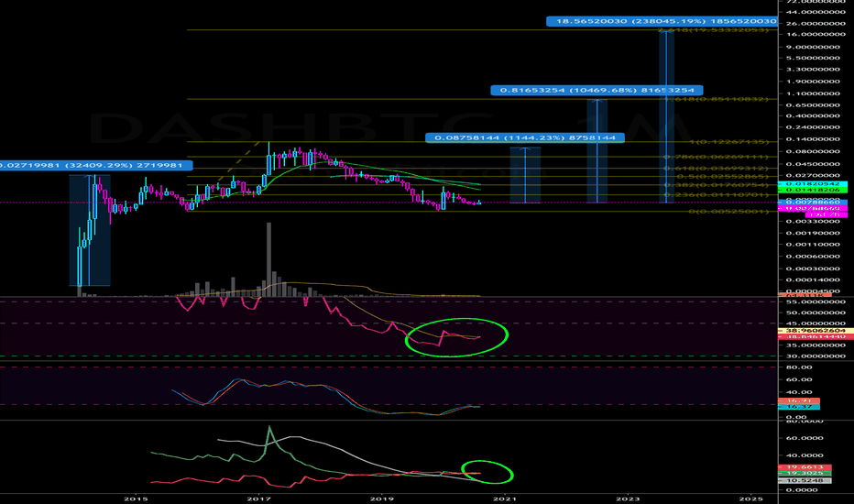Click the orange 16.91 stochastic value tag
Screen dimensions: 854x504
(x=799, y=401)
